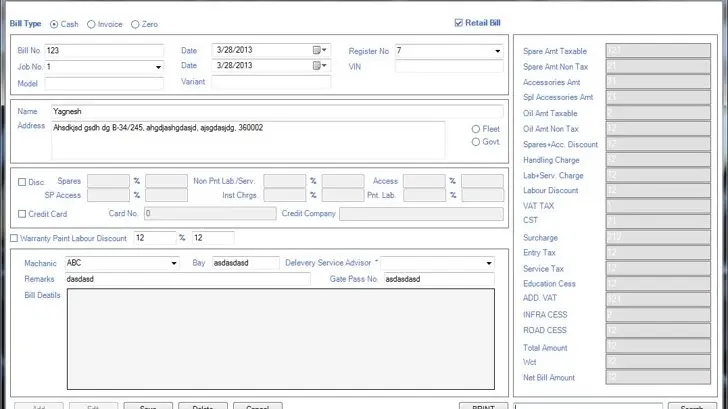The width and height of the screenshot is (728, 409).
Task: Click the Surcharge value box
Action: click(658, 237)
